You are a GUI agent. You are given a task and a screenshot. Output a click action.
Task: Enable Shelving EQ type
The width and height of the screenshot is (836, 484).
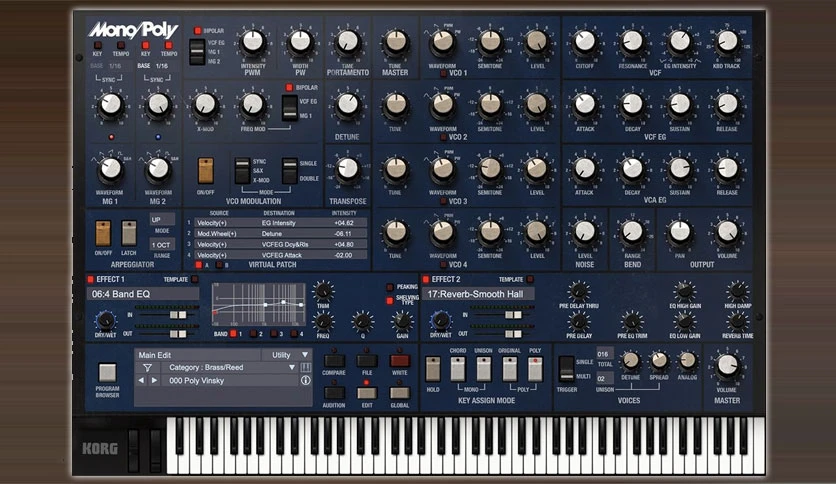(x=390, y=301)
